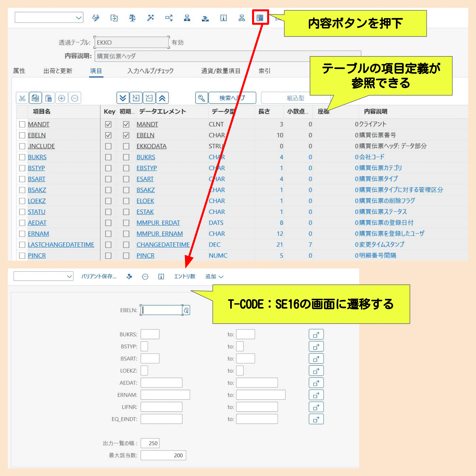Viewport: 476px width, 476px height.
Task: Click the copy rows icon above the field list
Action: pyautogui.click(x=35, y=98)
